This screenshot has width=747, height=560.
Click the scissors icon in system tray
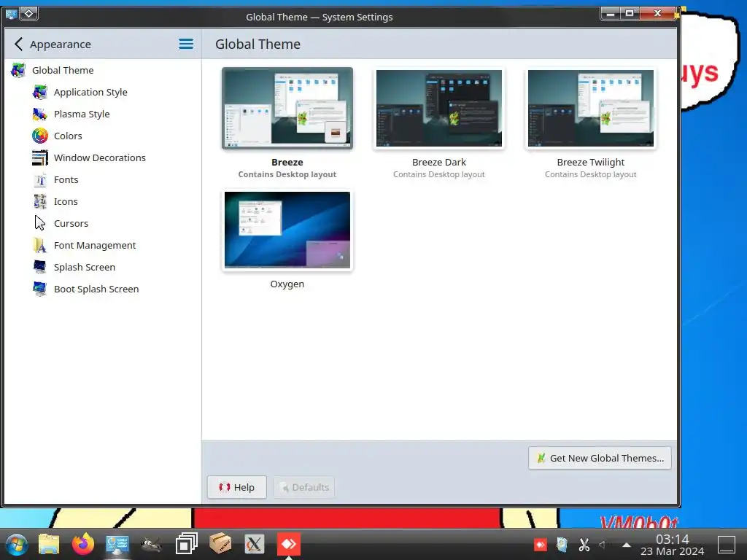(x=584, y=544)
